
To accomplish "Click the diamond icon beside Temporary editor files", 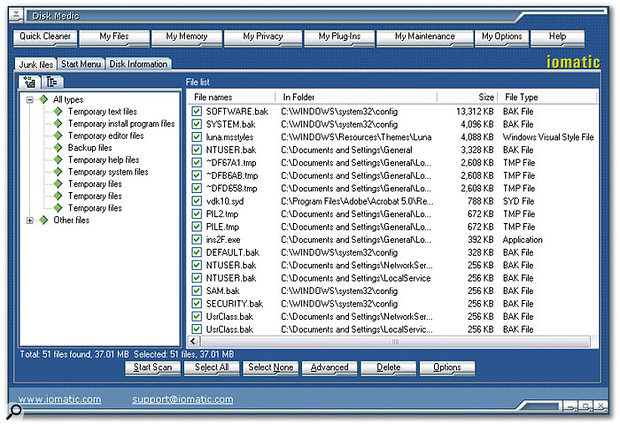I will click(58, 136).
